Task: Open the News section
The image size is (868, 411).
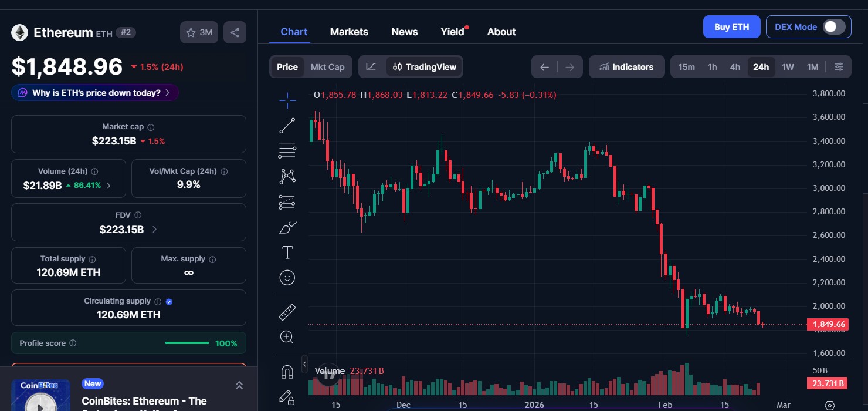Action: coord(404,31)
